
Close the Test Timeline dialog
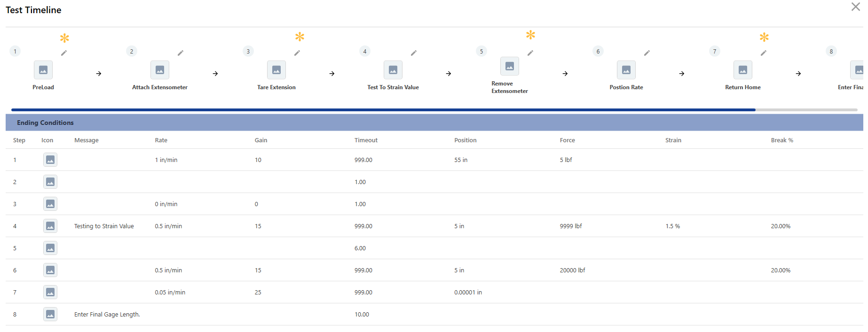click(x=856, y=7)
